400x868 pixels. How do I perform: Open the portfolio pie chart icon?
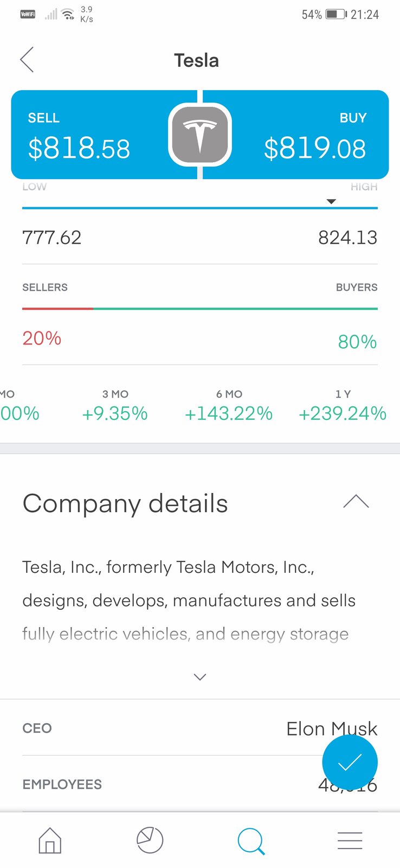click(150, 840)
